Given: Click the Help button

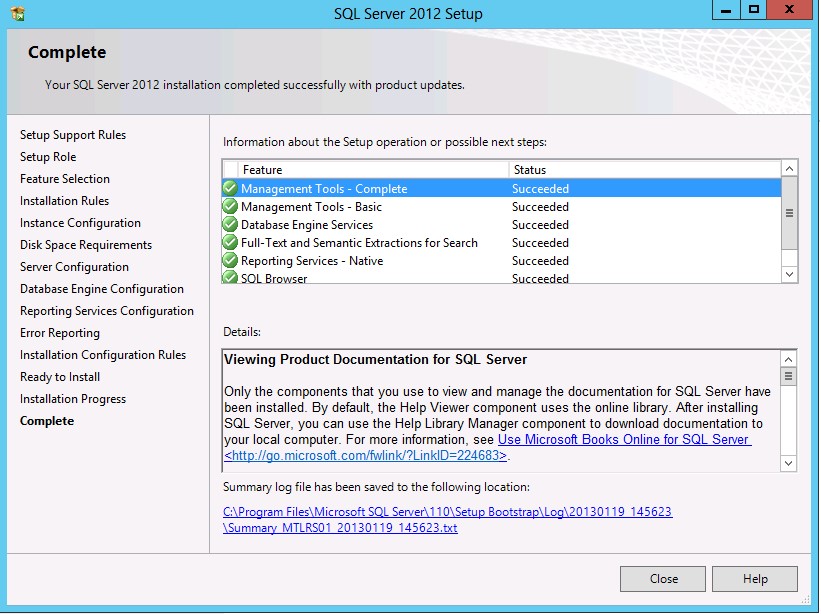Looking at the screenshot, I should point(755,578).
